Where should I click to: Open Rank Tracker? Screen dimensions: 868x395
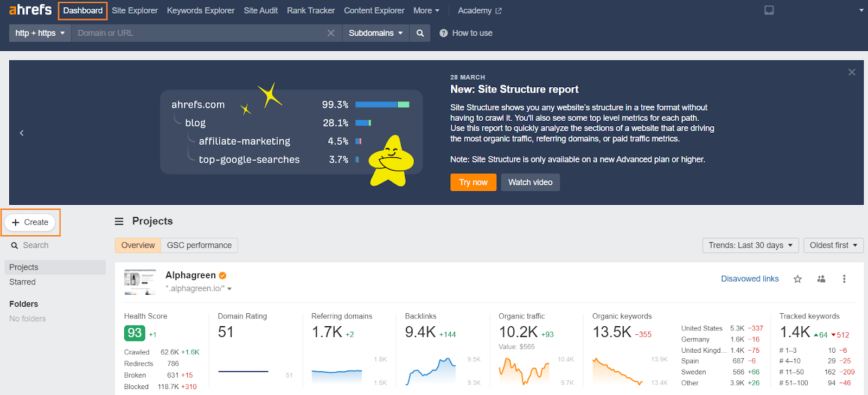311,10
